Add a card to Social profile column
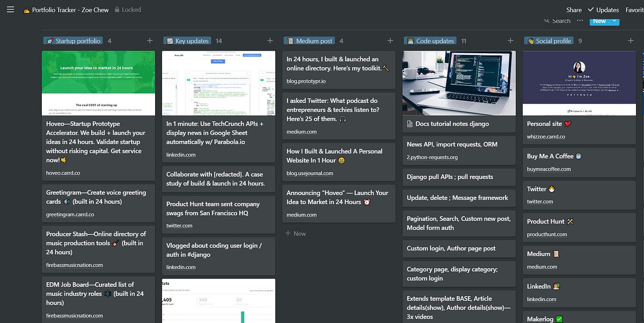 click(631, 41)
